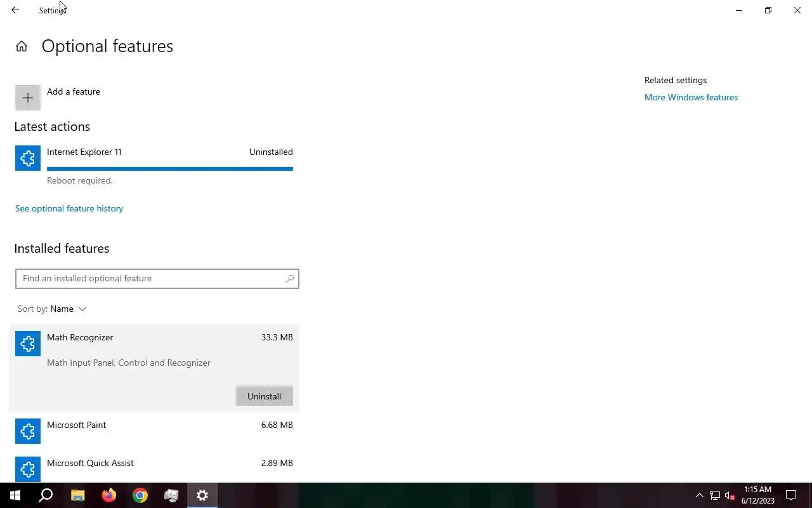
Task: Show hidden system tray icons
Action: [700, 495]
